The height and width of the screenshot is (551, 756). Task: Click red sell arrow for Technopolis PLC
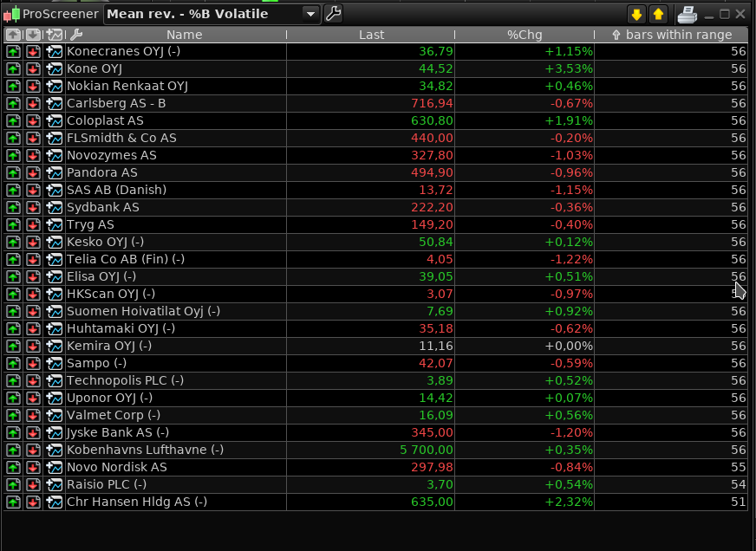[x=33, y=381]
